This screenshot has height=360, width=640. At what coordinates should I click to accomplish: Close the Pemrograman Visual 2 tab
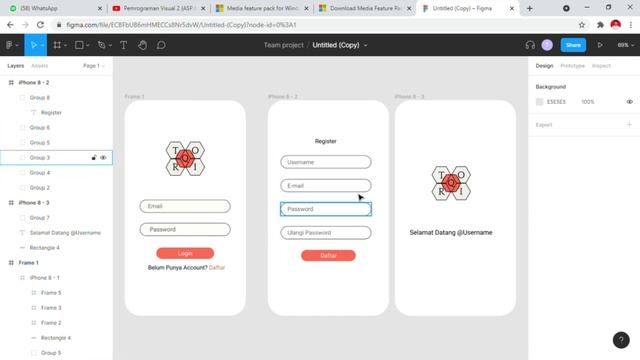pyautogui.click(x=203, y=8)
